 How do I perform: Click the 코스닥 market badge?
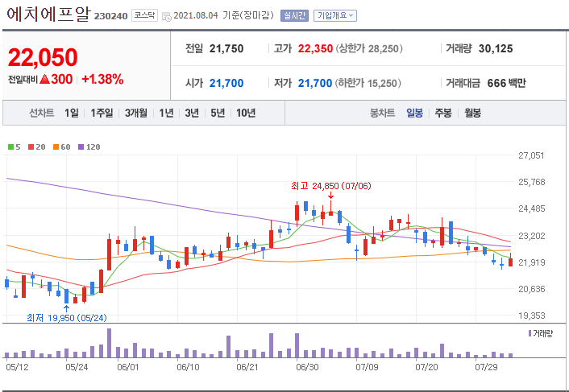(144, 15)
